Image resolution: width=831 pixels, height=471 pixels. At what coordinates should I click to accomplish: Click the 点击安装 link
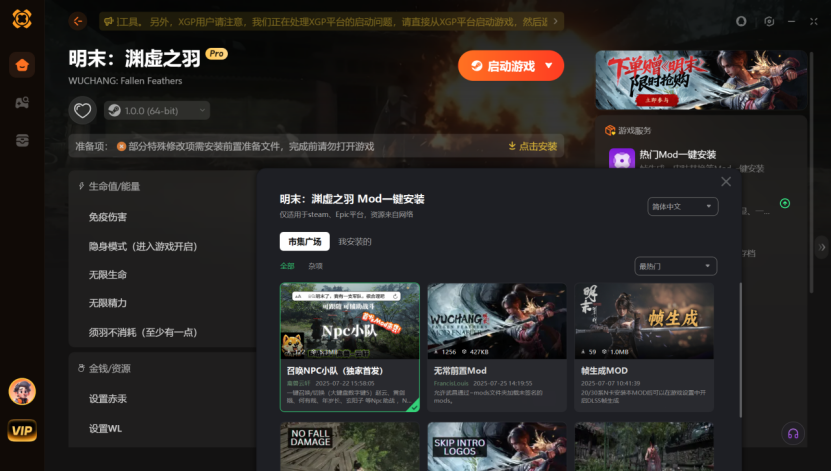[x=532, y=146]
